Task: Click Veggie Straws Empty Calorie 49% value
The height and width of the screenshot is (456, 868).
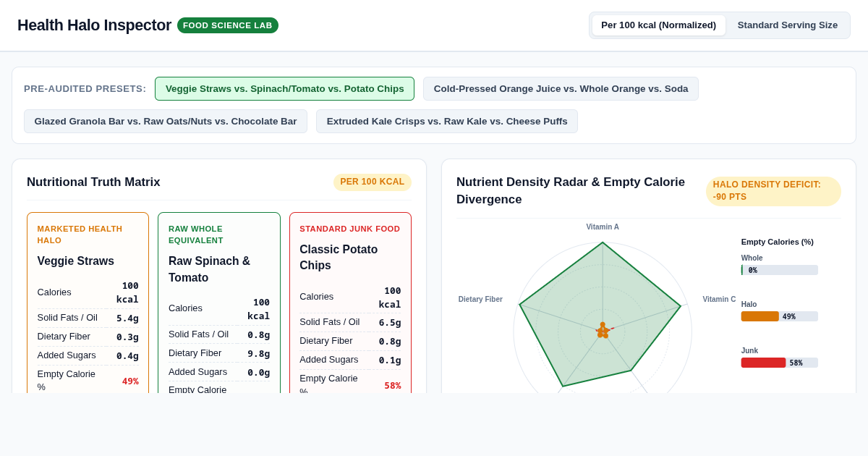Action: tap(130, 381)
